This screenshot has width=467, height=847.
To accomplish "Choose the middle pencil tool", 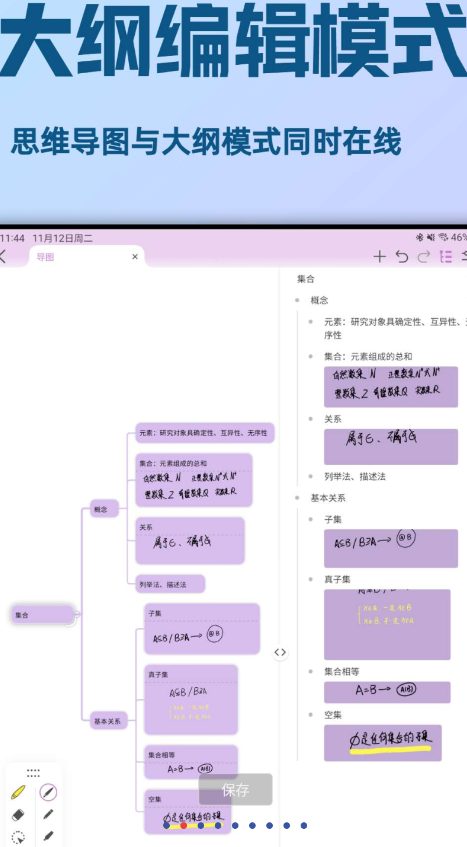I will (x=48, y=814).
